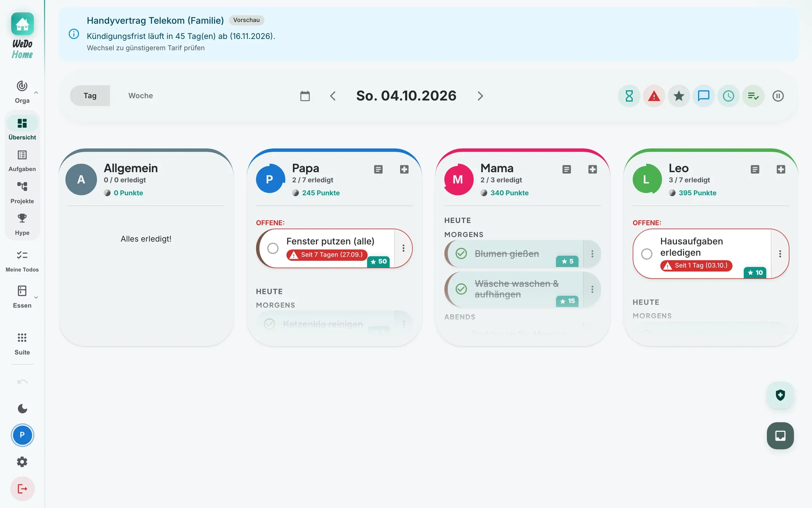Add a new task for Leo
Image resolution: width=812 pixels, height=508 pixels.
(x=781, y=169)
